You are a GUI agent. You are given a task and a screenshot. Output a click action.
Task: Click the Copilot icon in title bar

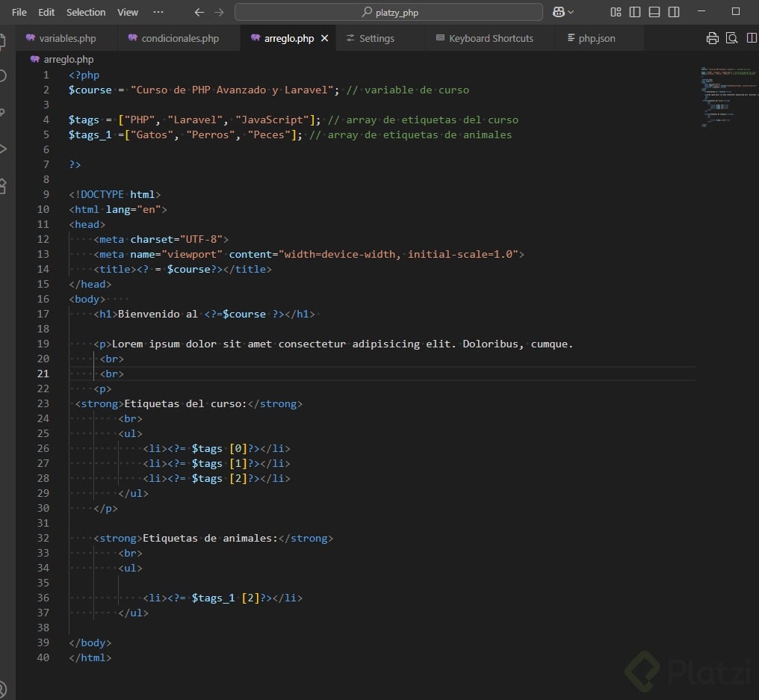[x=559, y=12]
